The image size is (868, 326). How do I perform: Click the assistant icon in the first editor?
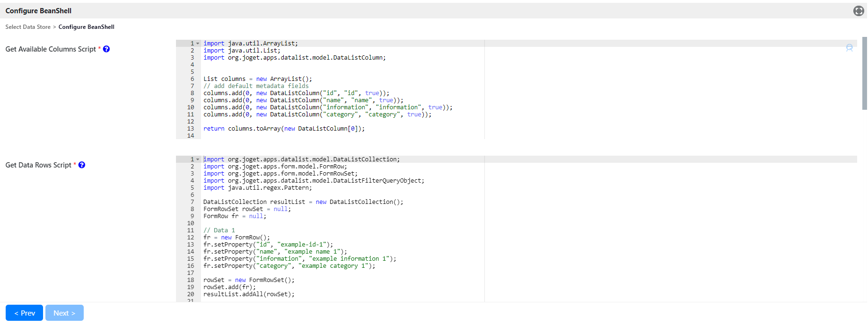click(x=849, y=48)
